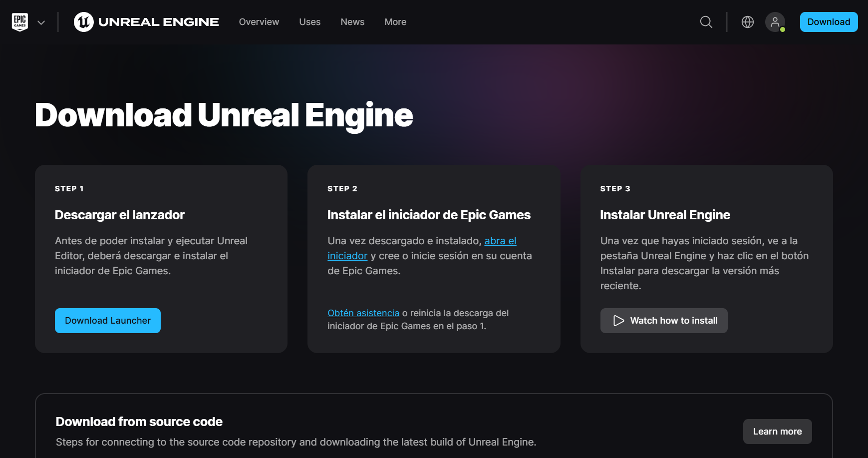This screenshot has width=868, height=458.
Task: Open the search magnifier icon
Action: pyautogui.click(x=706, y=22)
